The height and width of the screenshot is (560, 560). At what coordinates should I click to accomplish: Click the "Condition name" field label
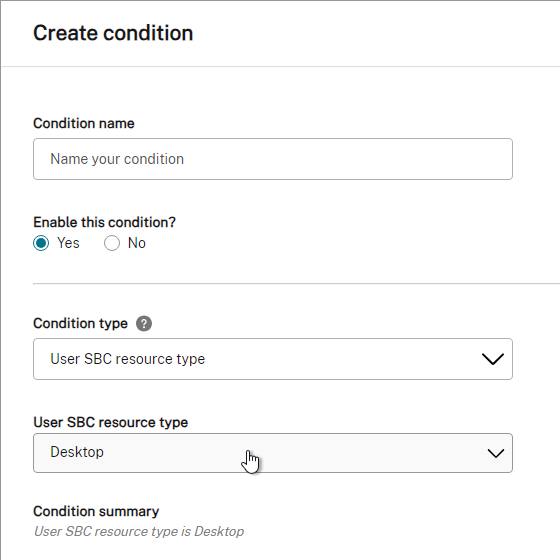pos(84,123)
